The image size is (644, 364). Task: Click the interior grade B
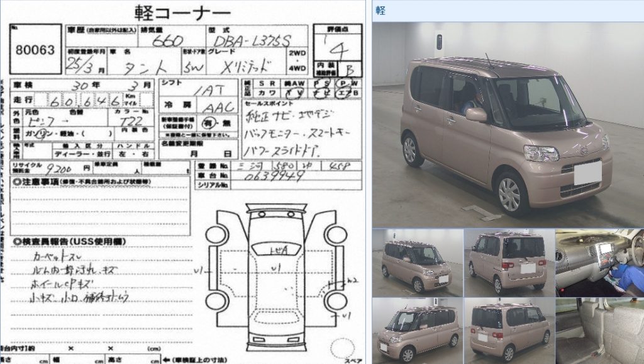coord(350,70)
